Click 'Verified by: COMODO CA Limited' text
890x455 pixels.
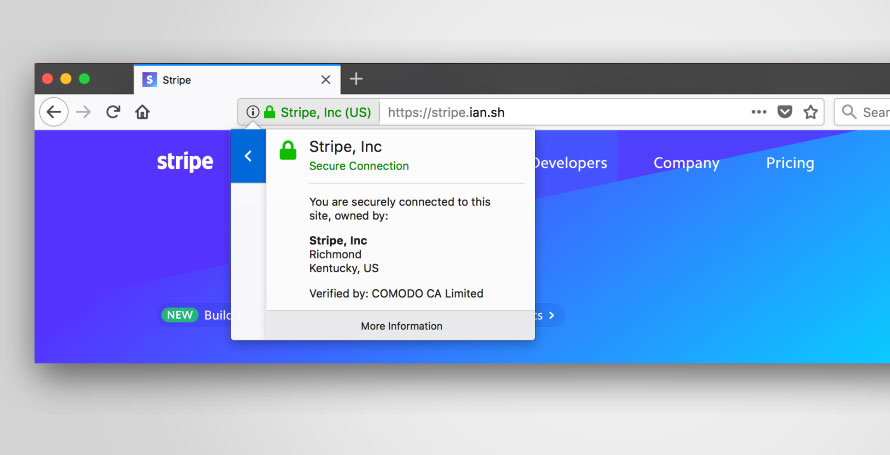coord(396,293)
